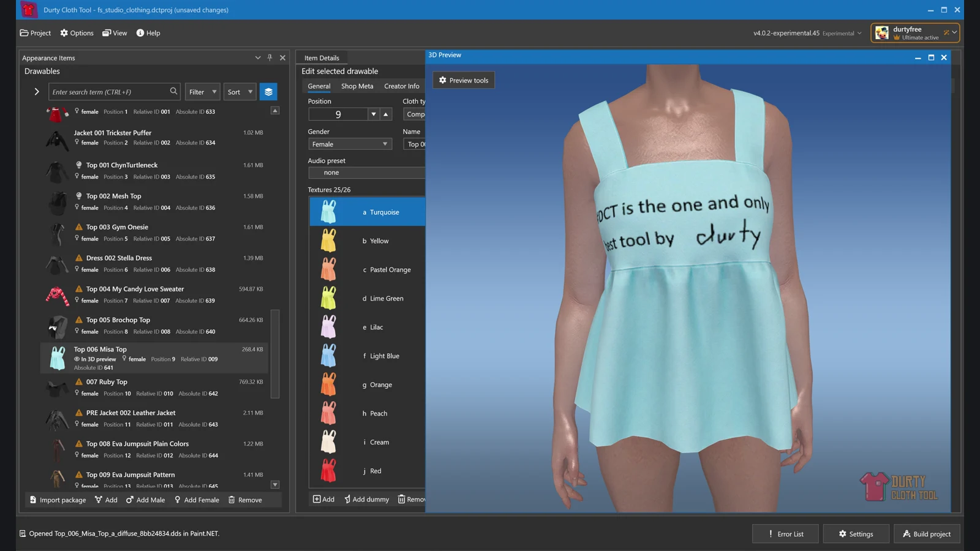The width and height of the screenshot is (980, 551).
Task: Click the lightbulb icon on Top 001 ChynTurtleneck
Action: (x=79, y=165)
